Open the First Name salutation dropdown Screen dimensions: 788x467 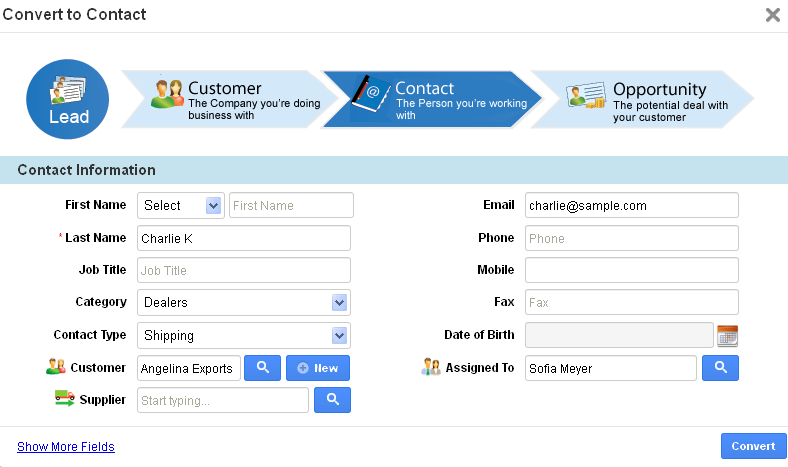(x=181, y=205)
